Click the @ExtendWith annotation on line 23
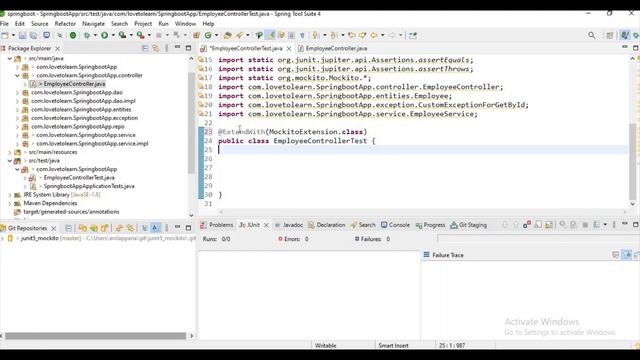This screenshot has width=640, height=360. (241, 132)
